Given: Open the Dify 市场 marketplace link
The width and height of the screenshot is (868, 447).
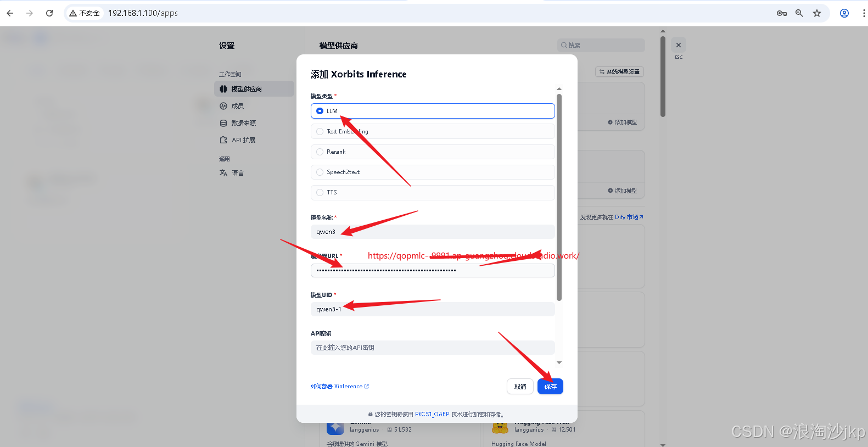Looking at the screenshot, I should click(x=629, y=217).
